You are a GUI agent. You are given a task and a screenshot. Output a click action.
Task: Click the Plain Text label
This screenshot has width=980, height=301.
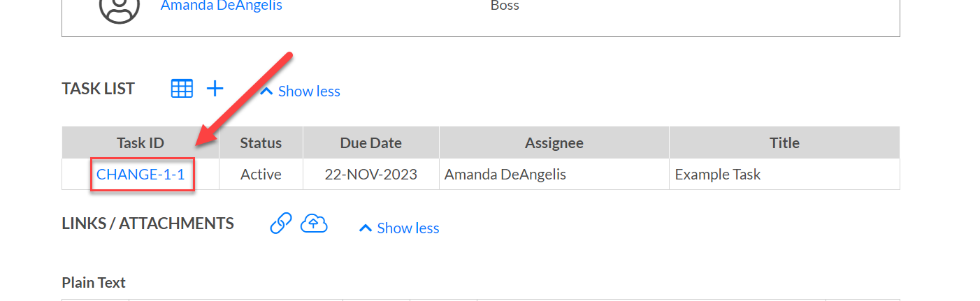(94, 283)
